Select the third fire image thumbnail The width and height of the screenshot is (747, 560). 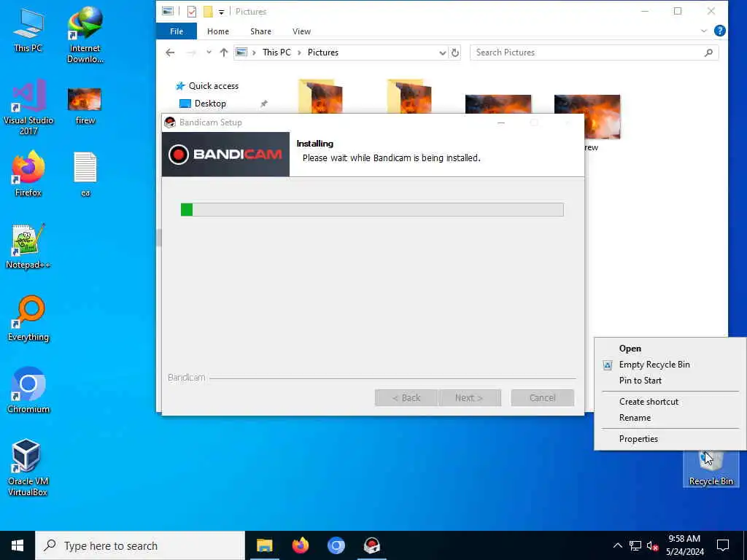tap(498, 104)
